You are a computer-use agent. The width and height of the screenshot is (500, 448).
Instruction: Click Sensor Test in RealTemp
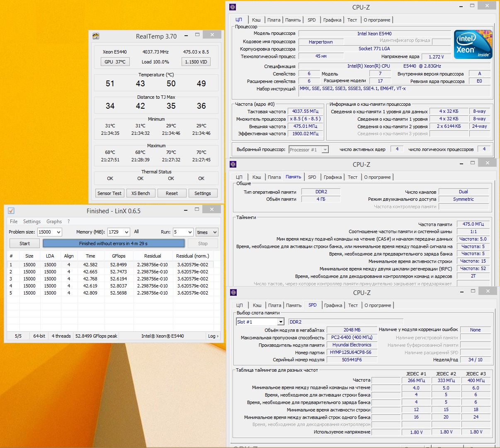(109, 193)
